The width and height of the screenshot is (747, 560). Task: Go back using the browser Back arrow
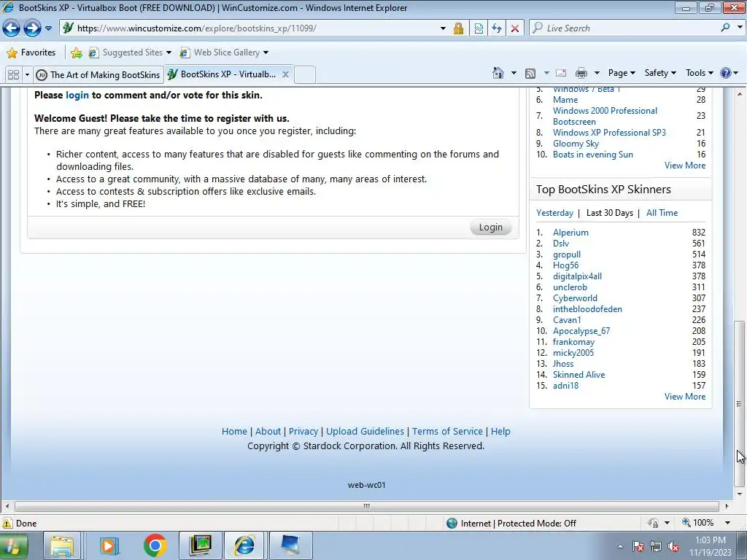[12, 28]
